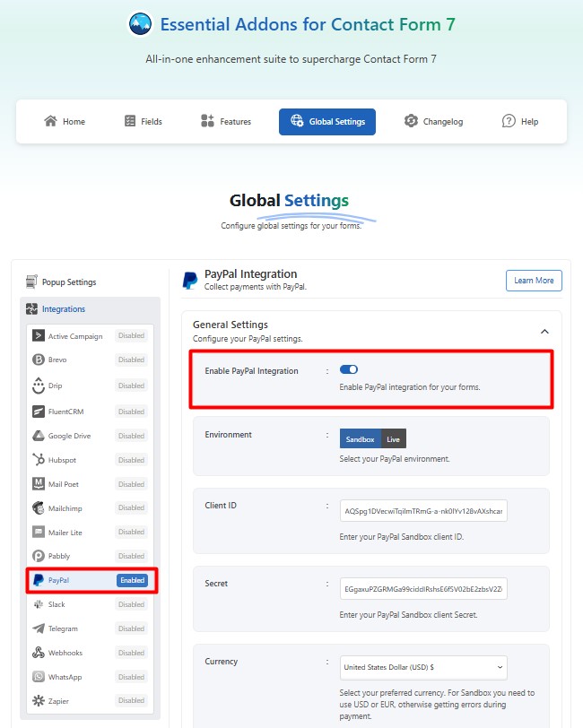Click the FluentCRM icon
This screenshot has width=583, height=728.
(x=39, y=412)
